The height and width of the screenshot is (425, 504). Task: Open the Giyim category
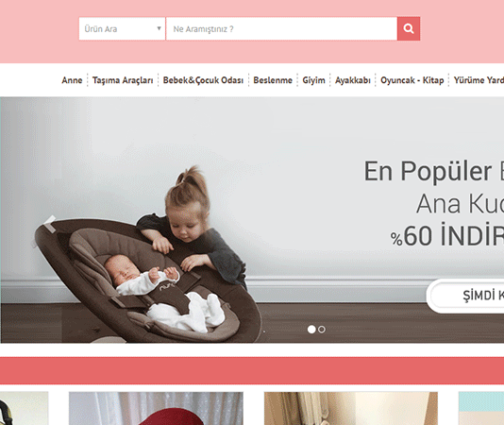point(313,80)
